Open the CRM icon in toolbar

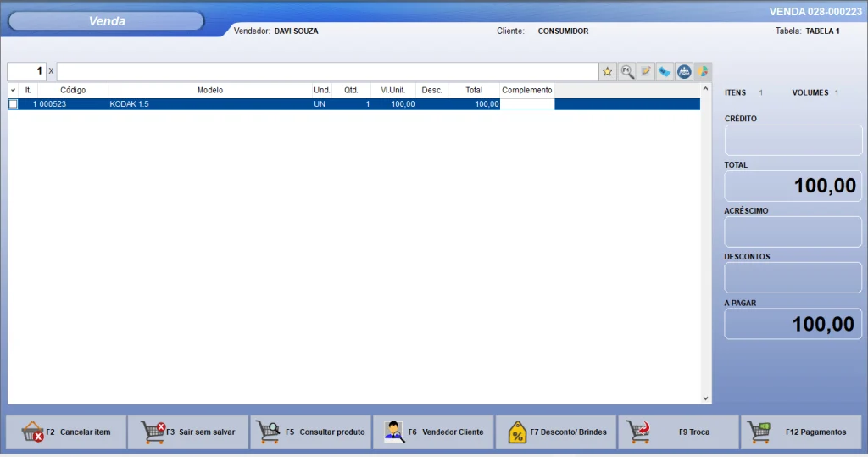[684, 72]
